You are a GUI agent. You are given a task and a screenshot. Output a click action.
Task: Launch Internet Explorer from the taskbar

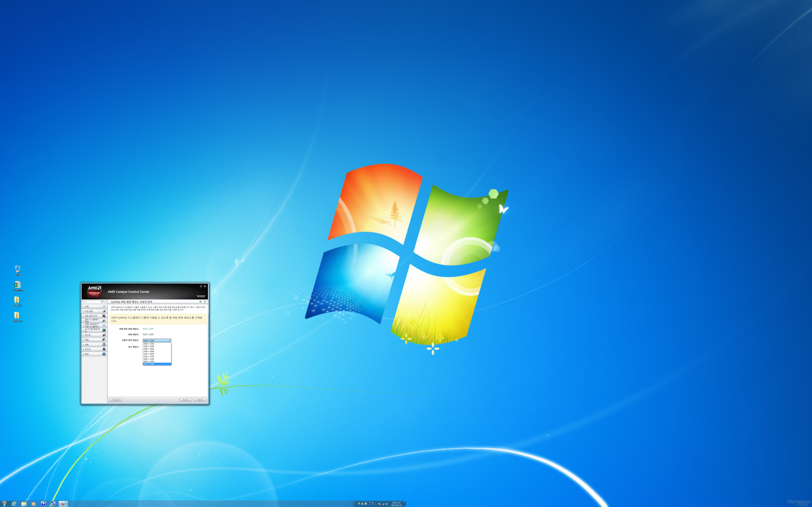[15, 504]
